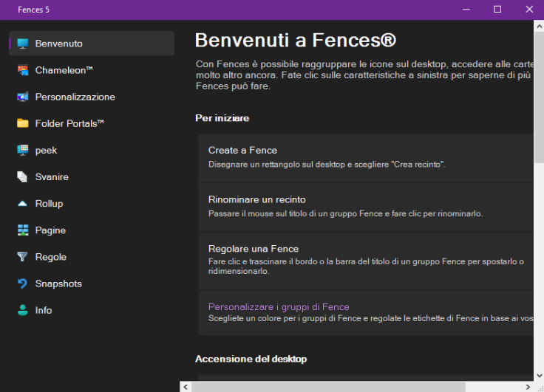
Task: Click the Benvenuto monitor icon
Action: coord(23,44)
